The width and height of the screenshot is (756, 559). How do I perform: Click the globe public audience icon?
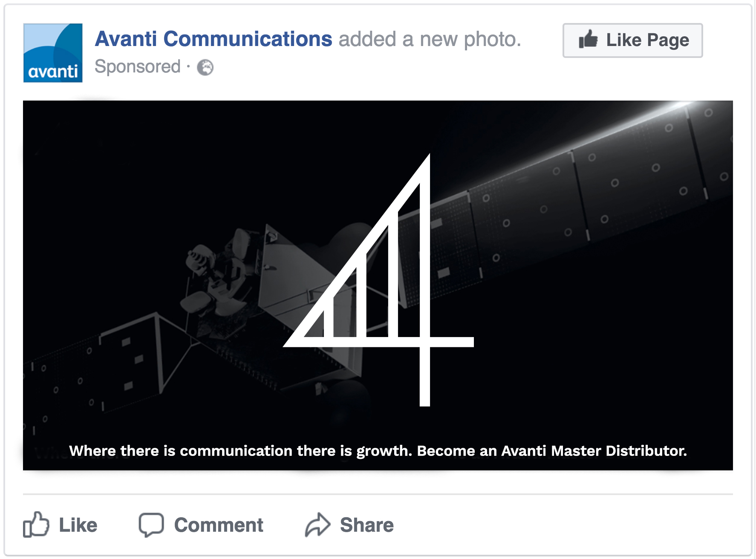205,67
